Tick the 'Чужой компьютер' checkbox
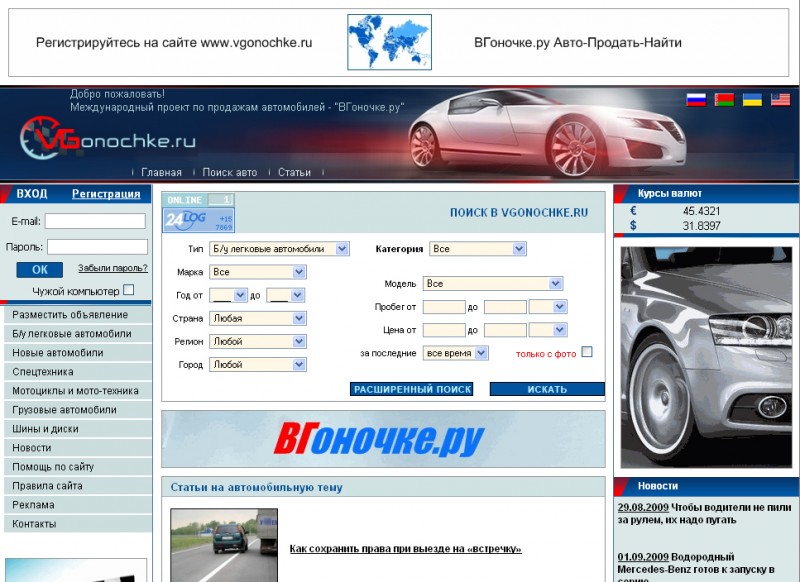Image resolution: width=800 pixels, height=582 pixels. [129, 290]
